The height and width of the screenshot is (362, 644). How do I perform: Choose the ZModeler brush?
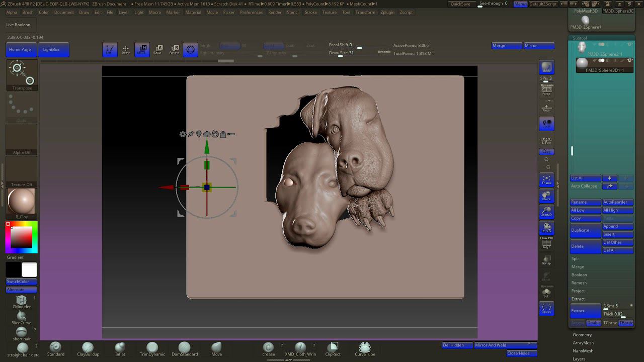[x=21, y=301]
